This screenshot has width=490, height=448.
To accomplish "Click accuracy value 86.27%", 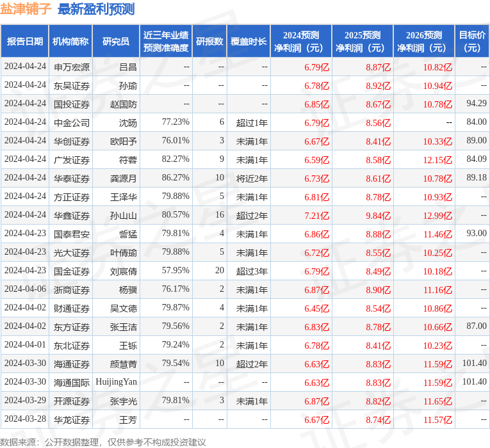I will pyautogui.click(x=176, y=178).
